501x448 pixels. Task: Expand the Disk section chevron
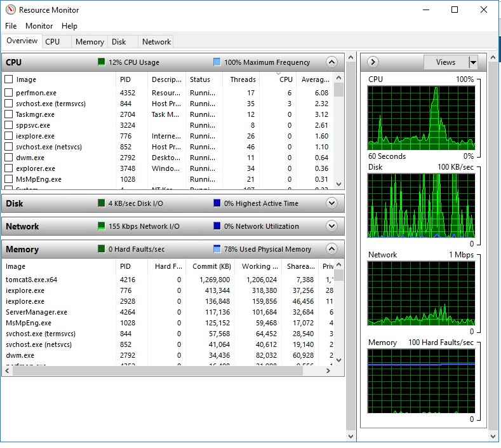(331, 203)
